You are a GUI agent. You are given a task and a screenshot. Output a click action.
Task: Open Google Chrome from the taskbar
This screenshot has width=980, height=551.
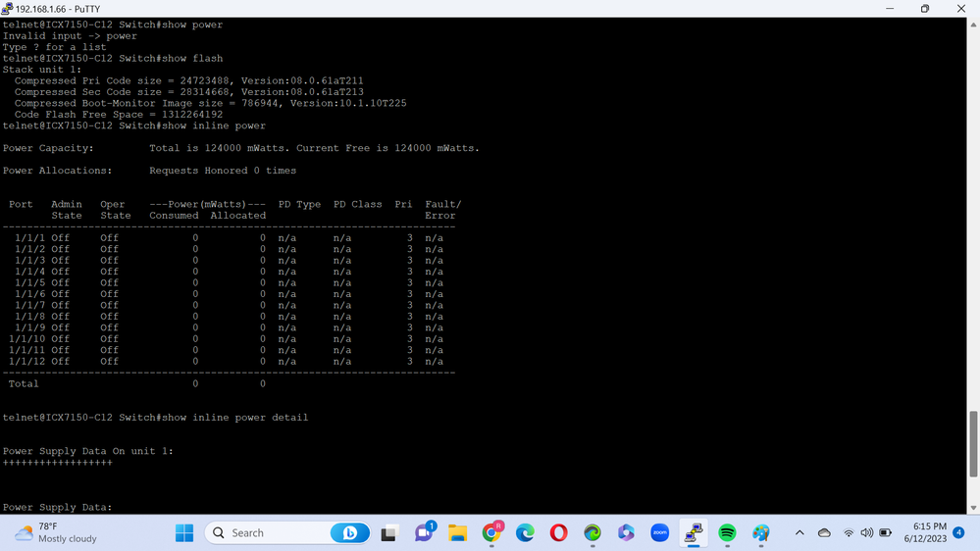click(x=491, y=532)
